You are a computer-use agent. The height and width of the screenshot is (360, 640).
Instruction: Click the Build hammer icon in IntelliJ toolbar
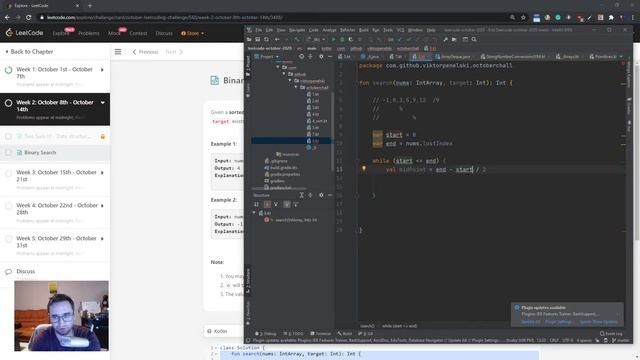pyautogui.click(x=297, y=40)
